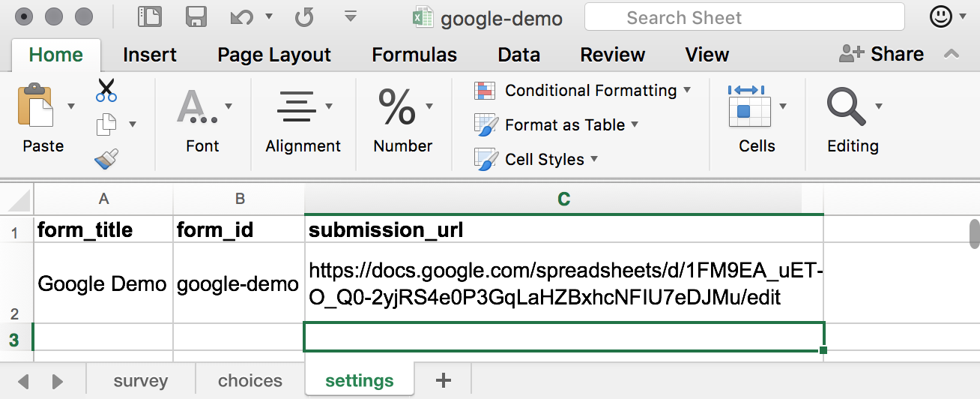980x399 pixels.
Task: Open the Formulas ribbon tab
Action: point(414,55)
